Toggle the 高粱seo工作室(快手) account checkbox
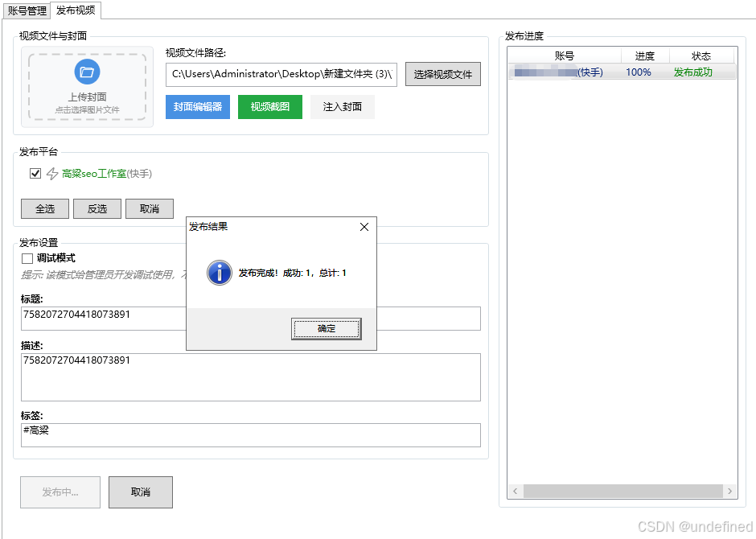The image size is (756, 539). tap(35, 173)
